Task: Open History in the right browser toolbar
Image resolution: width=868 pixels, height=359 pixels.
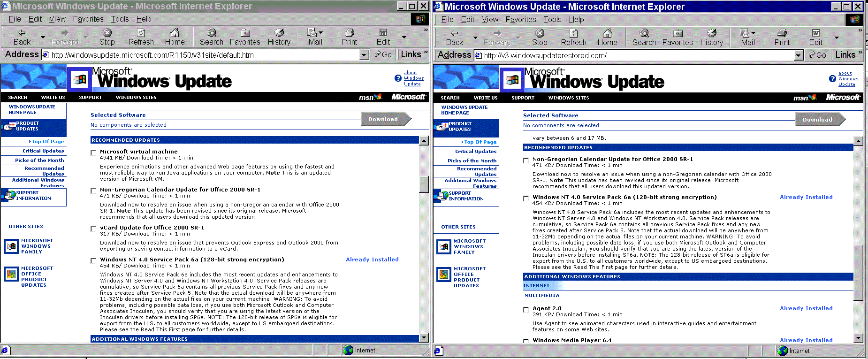Action: 711,33
